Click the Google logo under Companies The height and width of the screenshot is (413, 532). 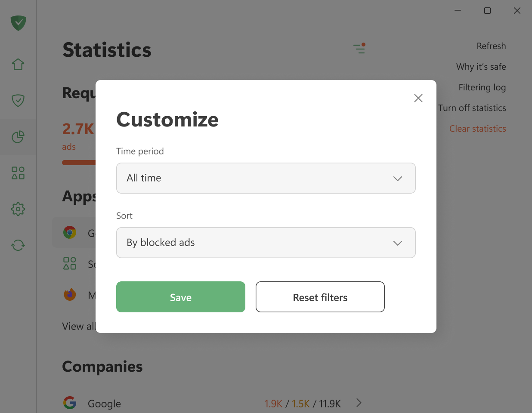69,403
